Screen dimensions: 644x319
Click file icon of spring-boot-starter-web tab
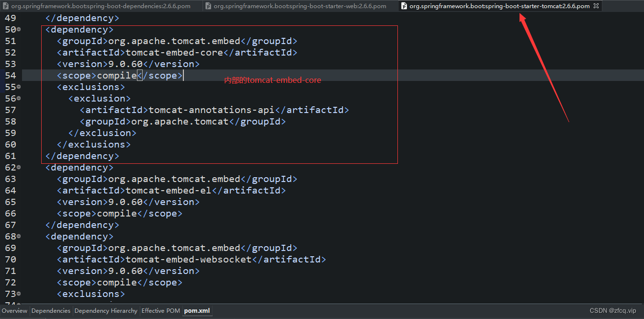click(209, 6)
